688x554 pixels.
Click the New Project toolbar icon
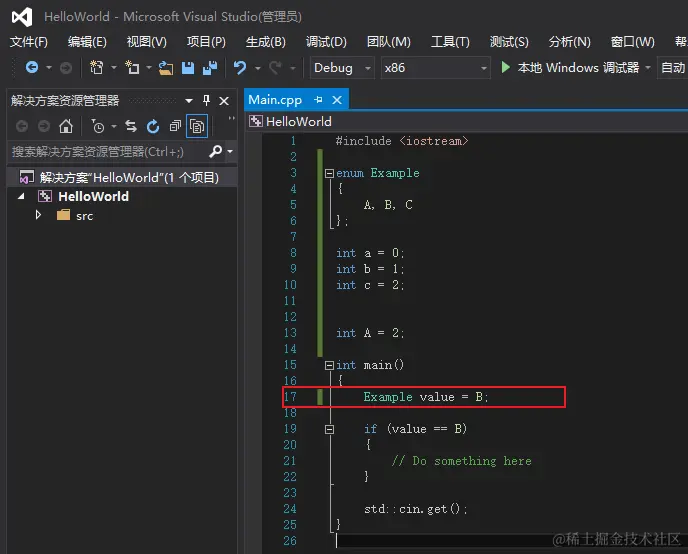pos(96,68)
